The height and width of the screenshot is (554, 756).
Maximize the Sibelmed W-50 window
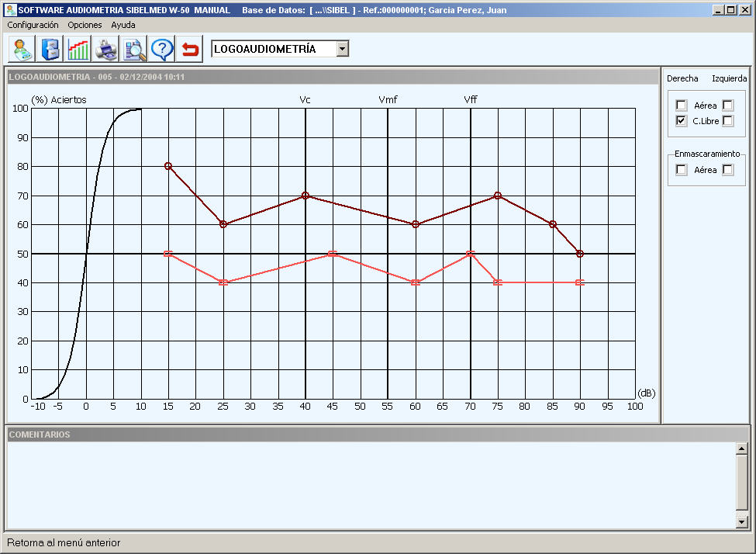[x=731, y=9]
